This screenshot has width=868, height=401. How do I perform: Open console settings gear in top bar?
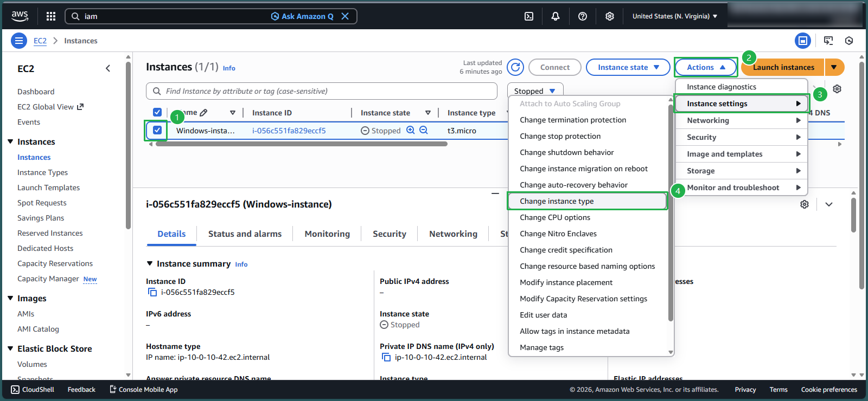(610, 16)
